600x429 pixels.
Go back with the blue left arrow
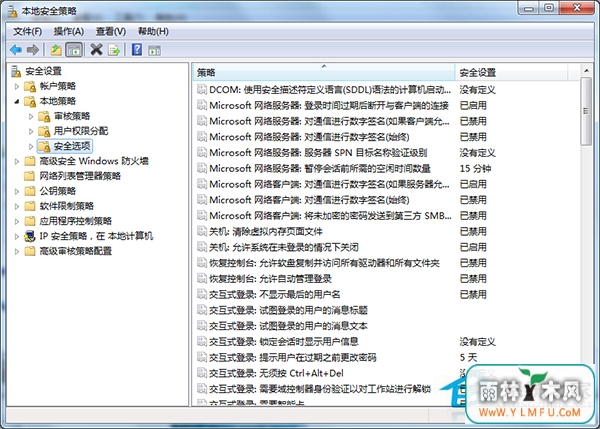16,50
